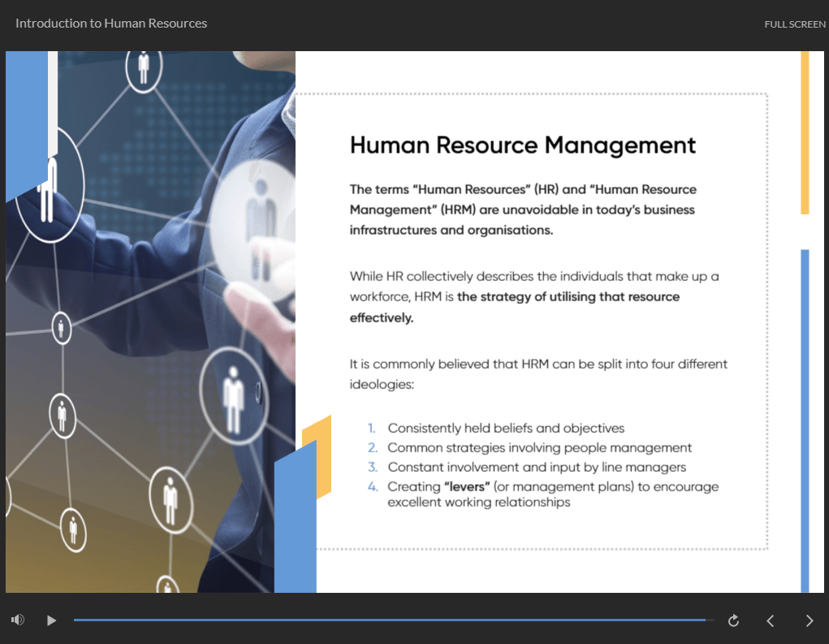Click bold text 'the strategy of utilising that resource'
The image size is (829, 644).
point(568,297)
